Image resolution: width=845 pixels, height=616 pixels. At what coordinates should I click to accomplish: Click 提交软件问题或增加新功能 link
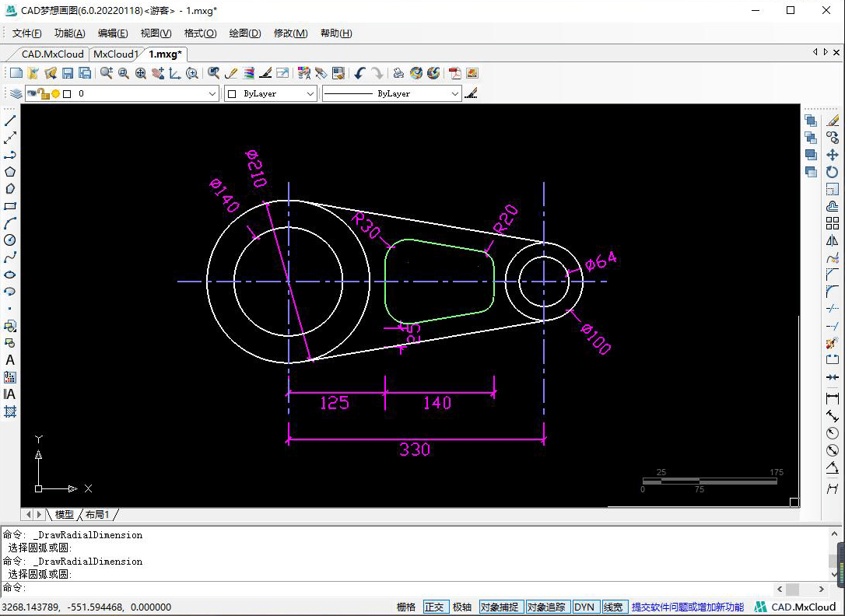[687, 607]
